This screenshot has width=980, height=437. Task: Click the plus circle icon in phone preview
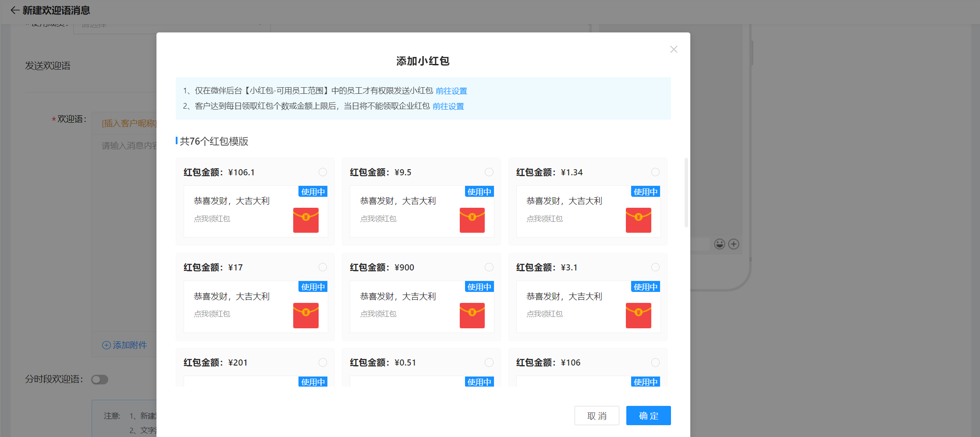(734, 244)
